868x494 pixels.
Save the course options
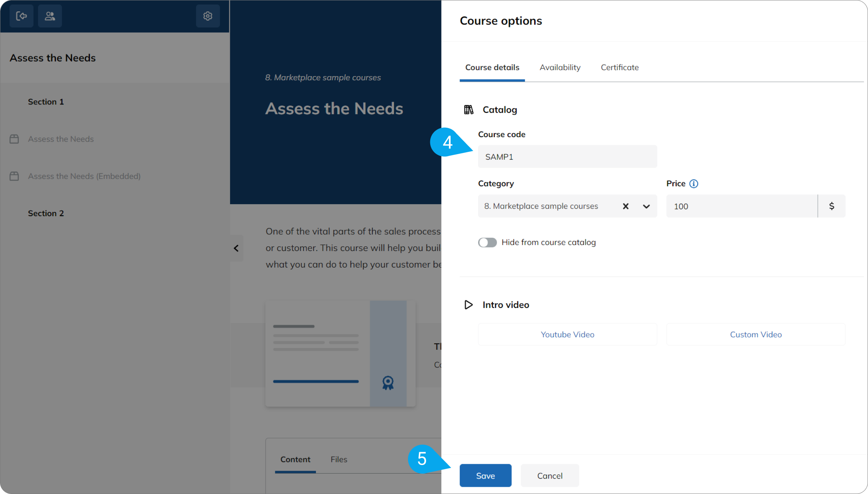[485, 475]
